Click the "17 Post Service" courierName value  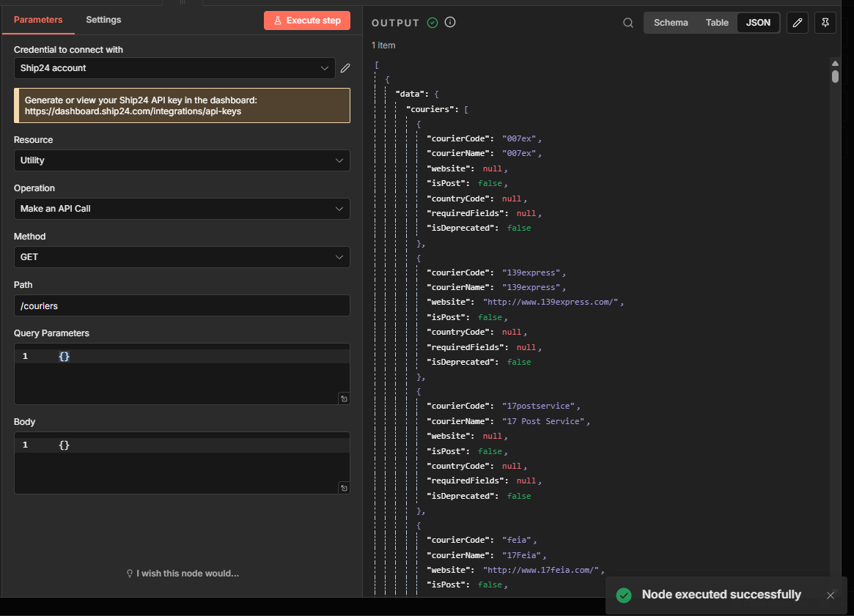[x=543, y=421]
